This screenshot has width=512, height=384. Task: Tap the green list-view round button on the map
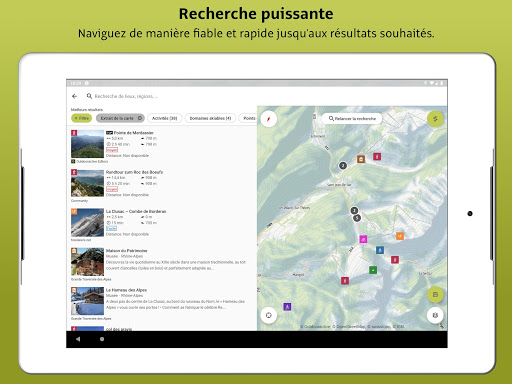pyautogui.click(x=435, y=295)
